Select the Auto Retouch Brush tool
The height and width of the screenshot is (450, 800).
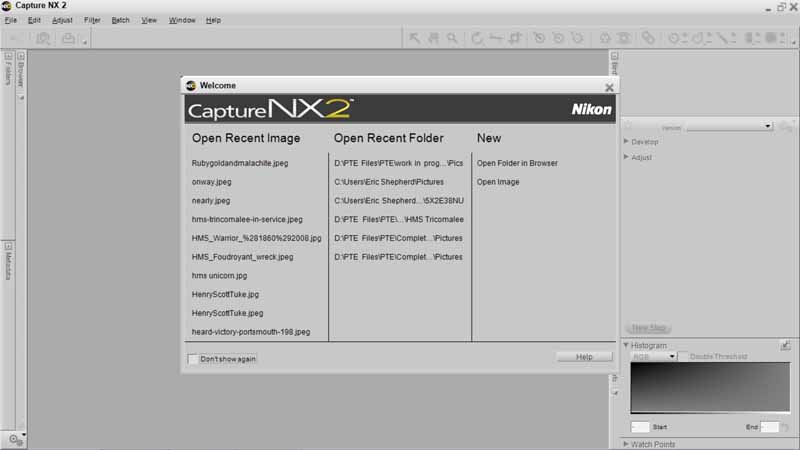tap(648, 38)
